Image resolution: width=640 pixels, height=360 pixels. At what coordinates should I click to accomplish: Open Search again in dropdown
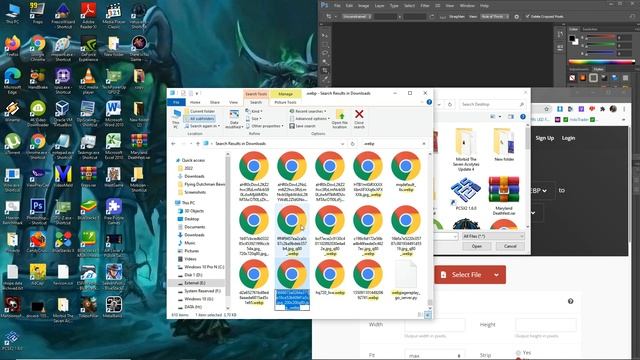tap(202, 126)
